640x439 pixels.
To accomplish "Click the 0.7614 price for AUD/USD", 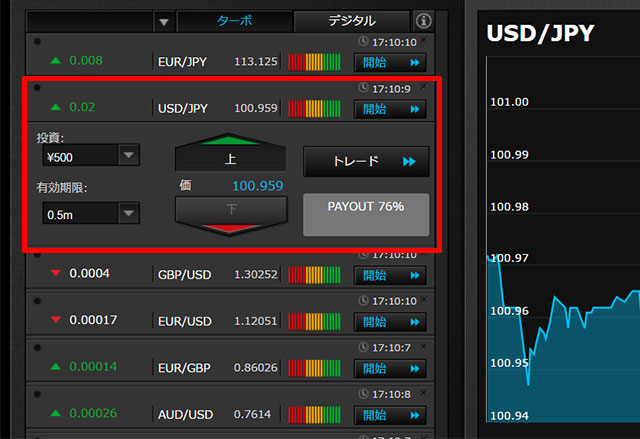I will 252,414.
